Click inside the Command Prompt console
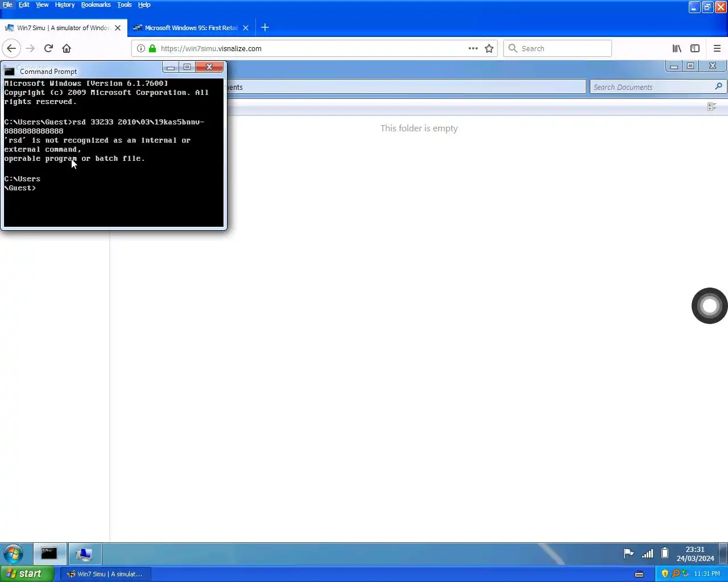Viewport: 728px width, 582px height. point(114,152)
